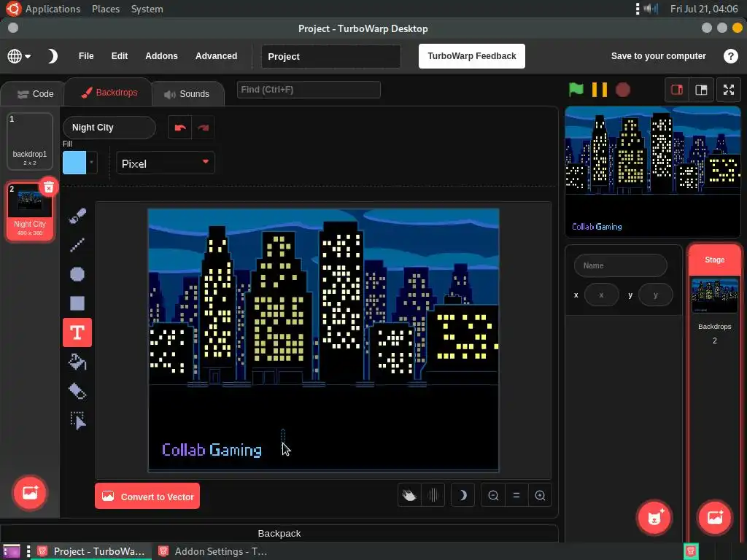Viewport: 747px width, 560px height.
Task: Select the Brush tool
Action: point(77,216)
